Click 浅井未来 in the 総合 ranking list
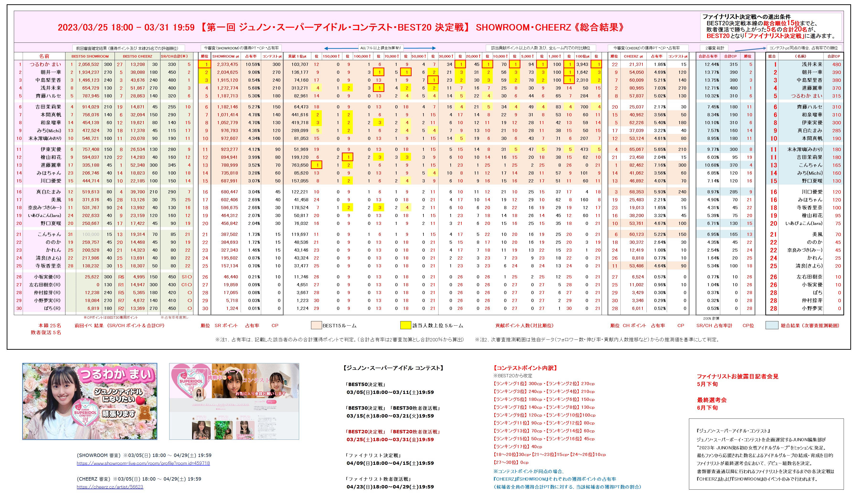868x503 pixels. pyautogui.click(x=812, y=64)
